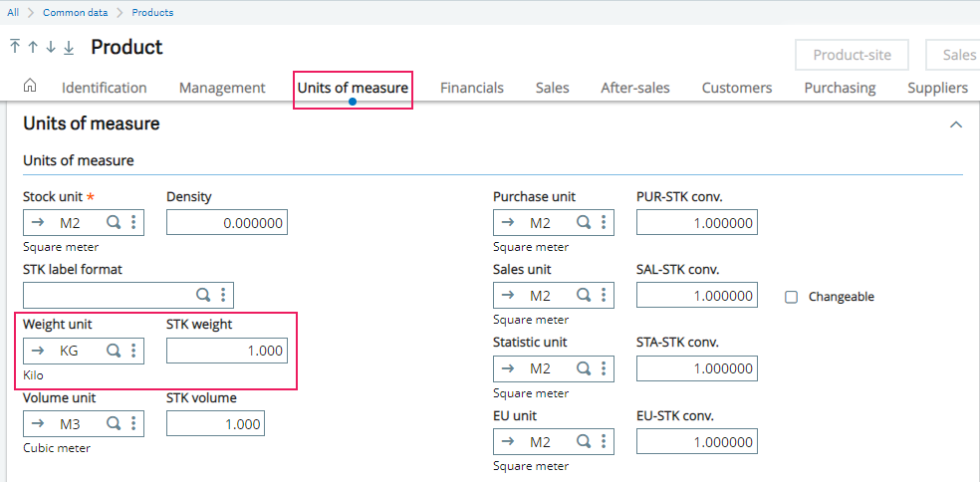980x482 pixels.
Task: Click the Product-site button
Action: click(853, 56)
